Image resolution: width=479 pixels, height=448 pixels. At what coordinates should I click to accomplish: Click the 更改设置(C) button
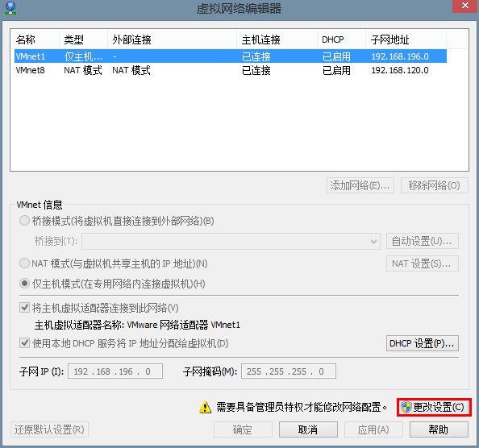click(x=434, y=407)
